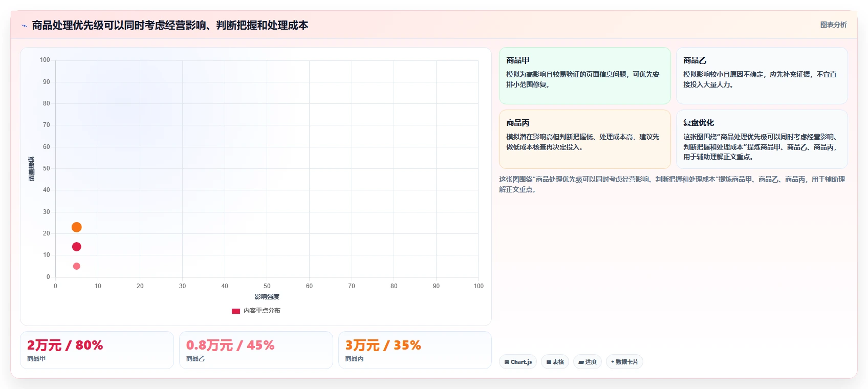Click the summary paragraph below the cards
868x389 pixels.
672,184
